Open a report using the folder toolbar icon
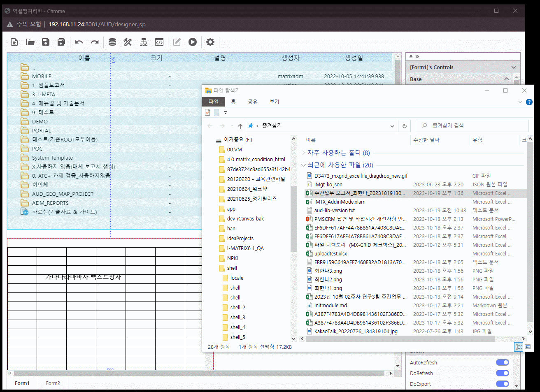Screen dimensions: 540x392 [x=30, y=42]
